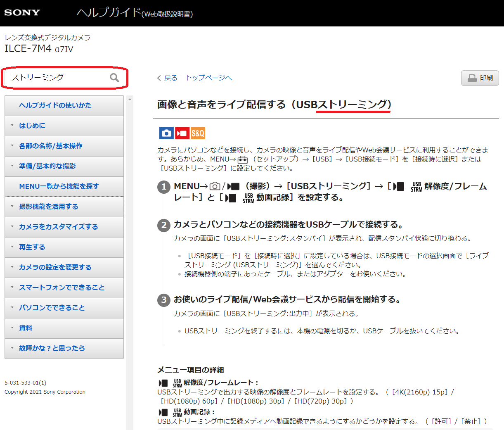Expand the 準備/基本的な撮影 section arrow
The height and width of the screenshot is (430, 504).
12,166
